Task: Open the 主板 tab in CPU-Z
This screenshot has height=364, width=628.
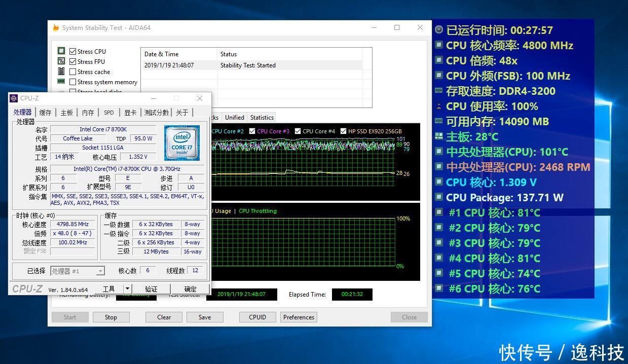Action: (x=67, y=113)
